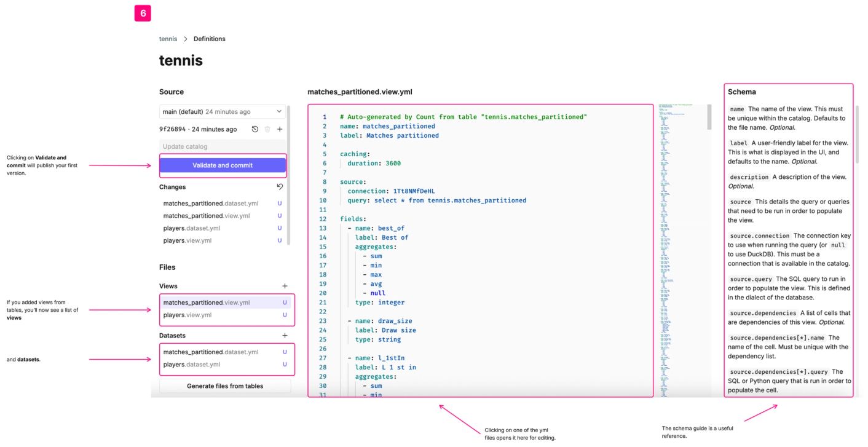
Task: Click the 'label: Matches partitioned' code line
Action: 389,135
